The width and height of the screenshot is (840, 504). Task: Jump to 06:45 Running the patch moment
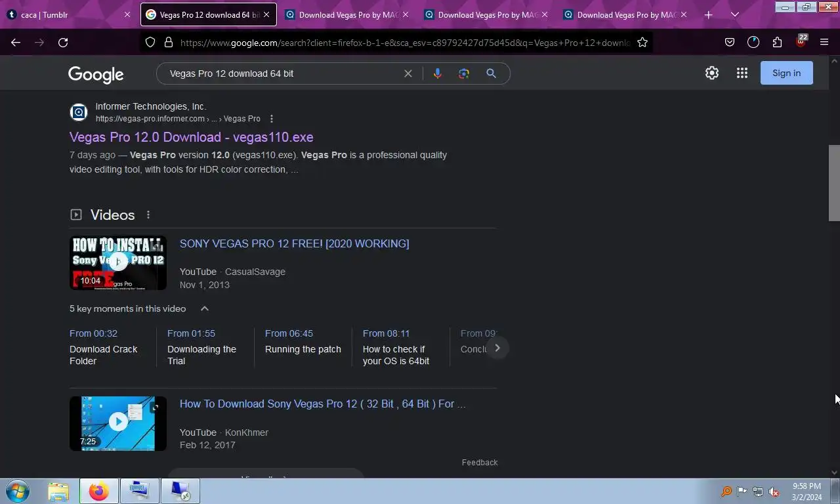coord(303,341)
